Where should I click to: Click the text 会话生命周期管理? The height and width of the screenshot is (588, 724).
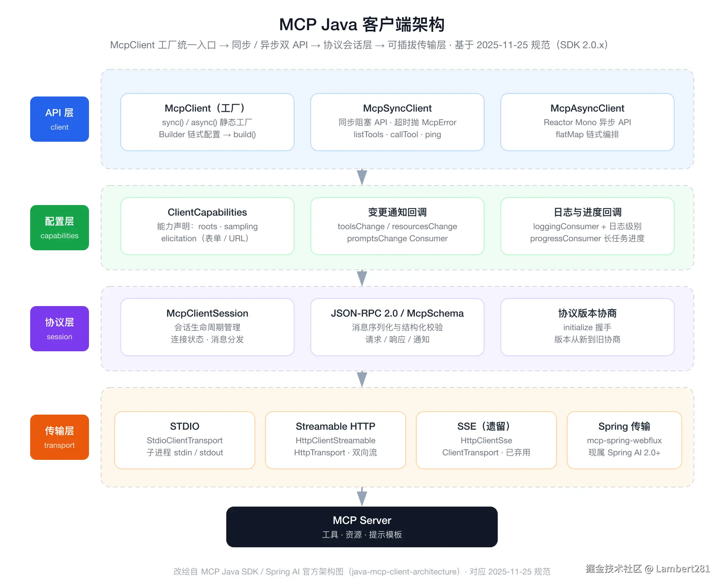pyautogui.click(x=207, y=328)
